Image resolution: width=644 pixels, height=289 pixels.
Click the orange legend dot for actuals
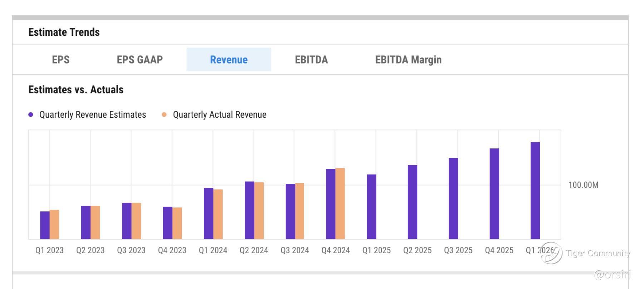click(x=164, y=115)
